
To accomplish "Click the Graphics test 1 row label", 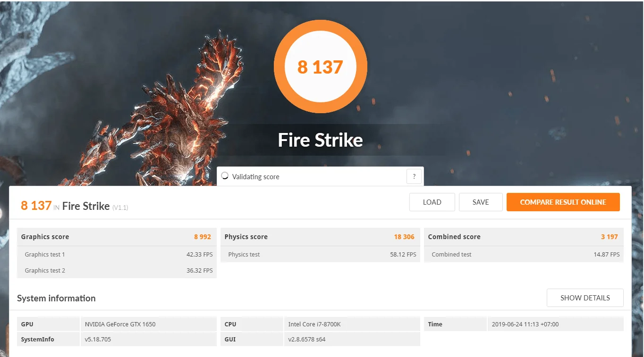I will click(x=45, y=254).
